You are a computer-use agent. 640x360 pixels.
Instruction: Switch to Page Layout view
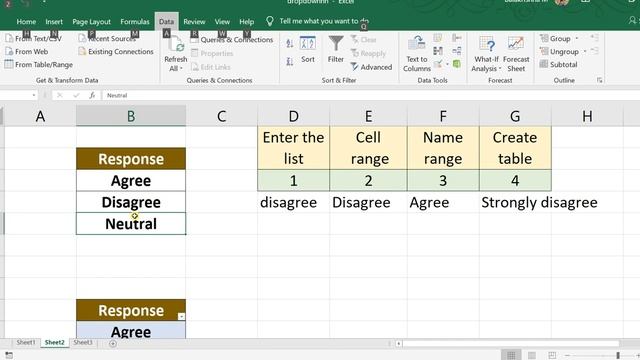532,355
